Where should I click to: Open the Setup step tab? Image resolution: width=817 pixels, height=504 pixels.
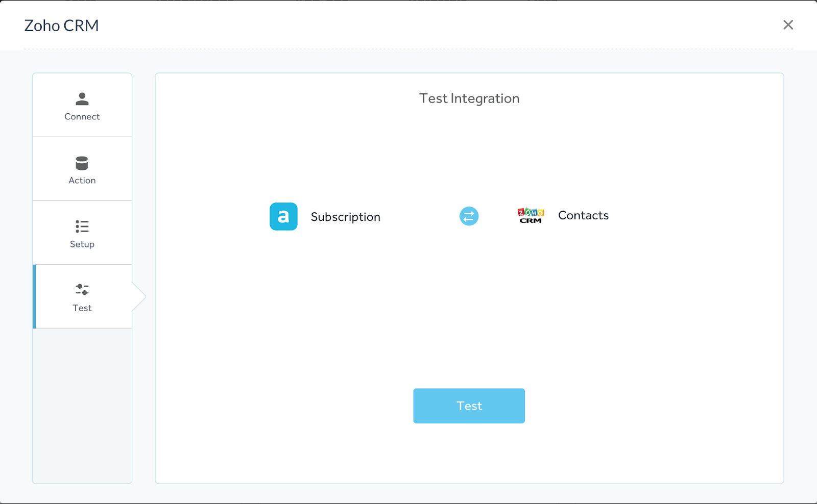click(82, 233)
